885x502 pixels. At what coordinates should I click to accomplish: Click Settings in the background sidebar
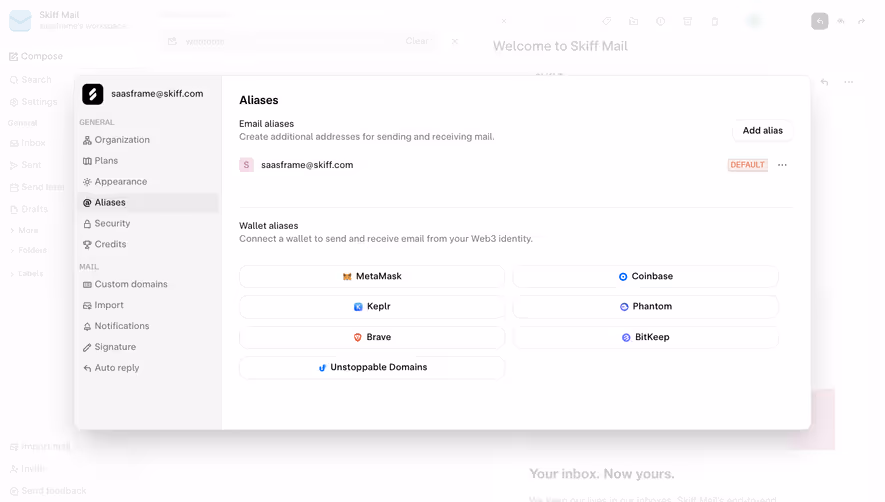[33, 102]
